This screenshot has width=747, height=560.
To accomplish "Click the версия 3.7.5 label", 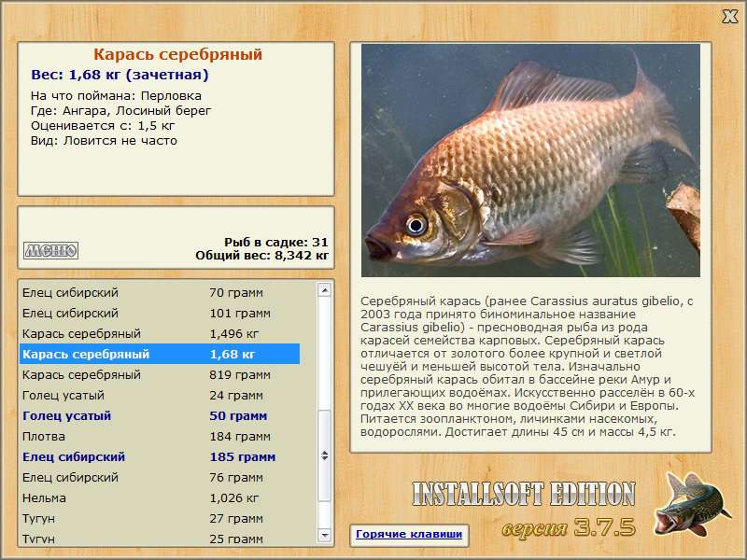I will point(569,527).
